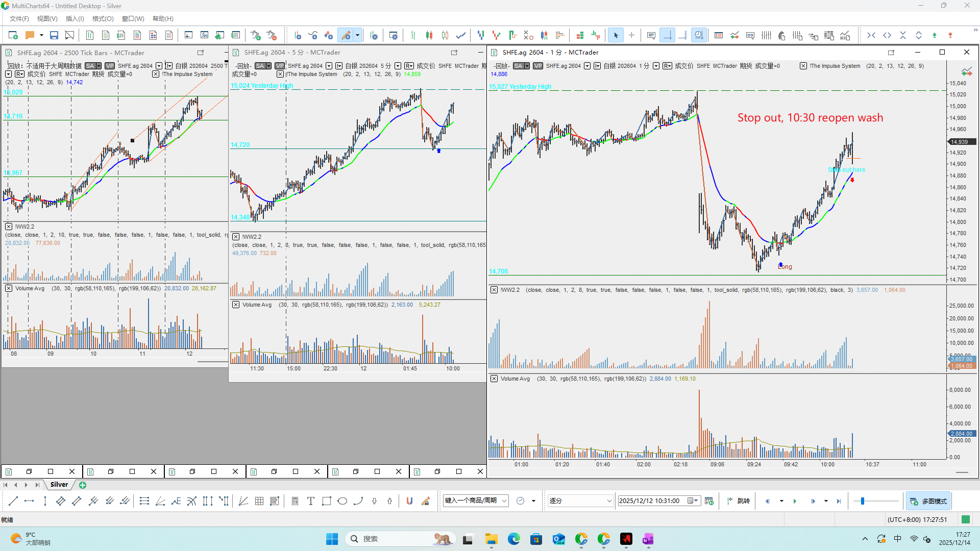The width and height of the screenshot is (980, 551).
Task: Open the R dropdown in the 5-minute chart
Action: (x=409, y=66)
